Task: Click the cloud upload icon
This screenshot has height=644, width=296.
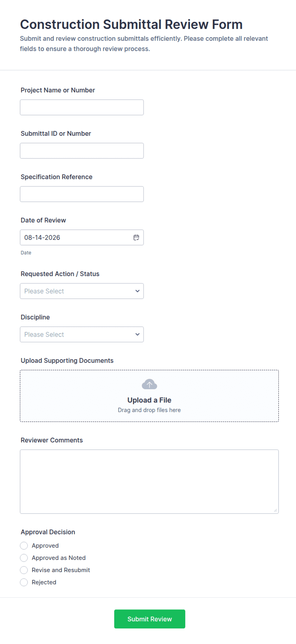Action: click(x=149, y=384)
